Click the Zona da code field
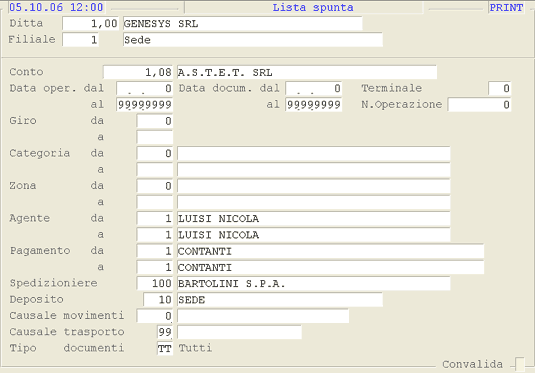The width and height of the screenshot is (535, 373). (155, 186)
